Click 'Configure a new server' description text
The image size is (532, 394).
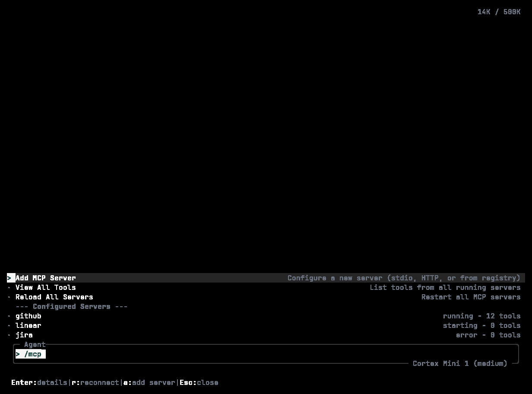pyautogui.click(x=404, y=278)
